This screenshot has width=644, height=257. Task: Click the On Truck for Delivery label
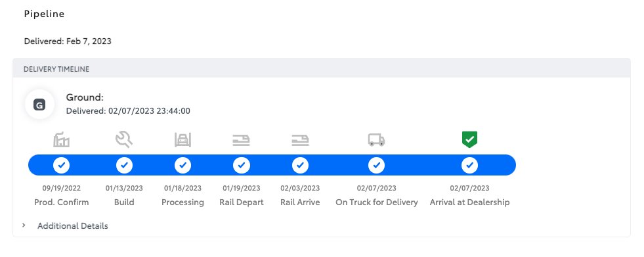[x=377, y=202]
